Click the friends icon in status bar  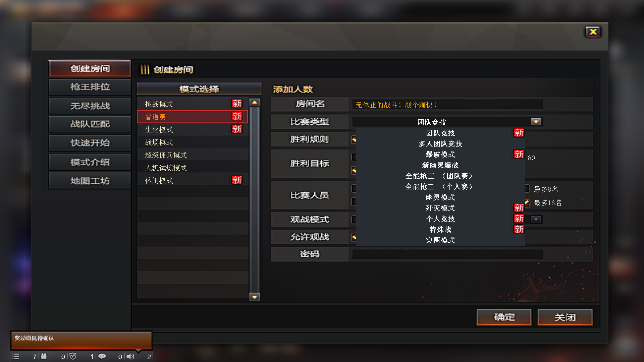[x=44, y=356]
